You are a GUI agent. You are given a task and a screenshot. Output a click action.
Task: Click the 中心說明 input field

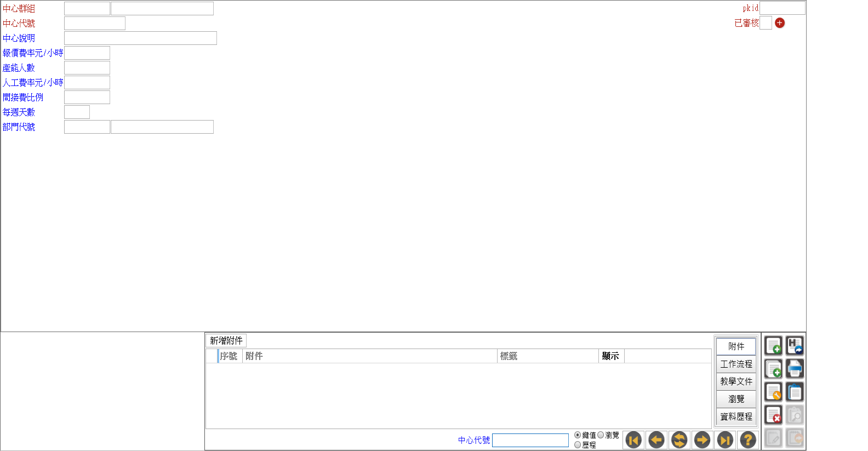pos(140,38)
